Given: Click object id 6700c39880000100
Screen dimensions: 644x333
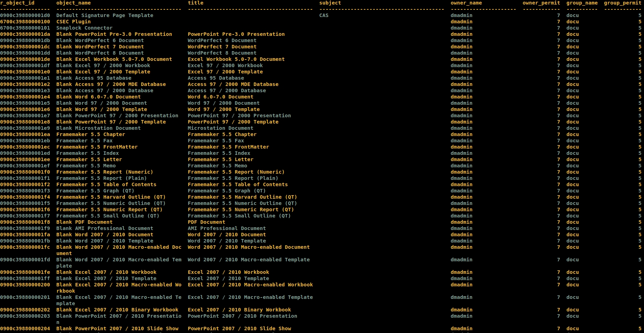Looking at the screenshot, I should [25, 22].
